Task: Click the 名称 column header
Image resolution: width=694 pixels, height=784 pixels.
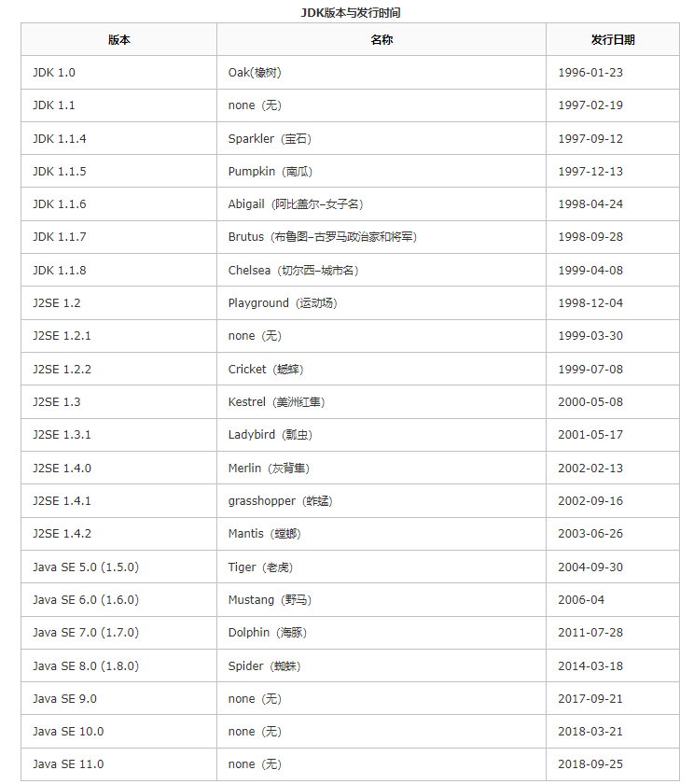Action: click(381, 40)
